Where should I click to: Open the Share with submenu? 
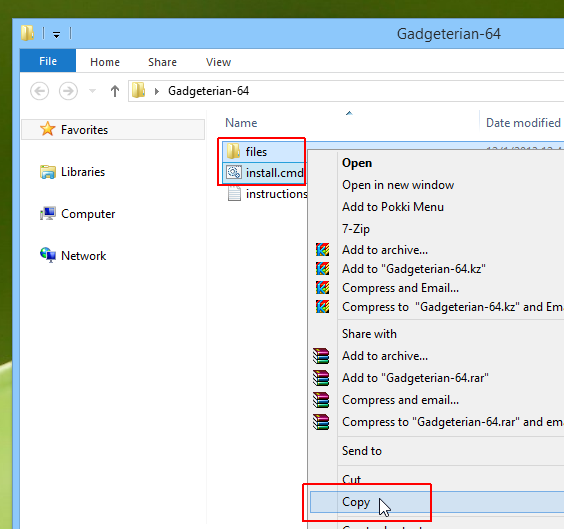click(x=369, y=334)
